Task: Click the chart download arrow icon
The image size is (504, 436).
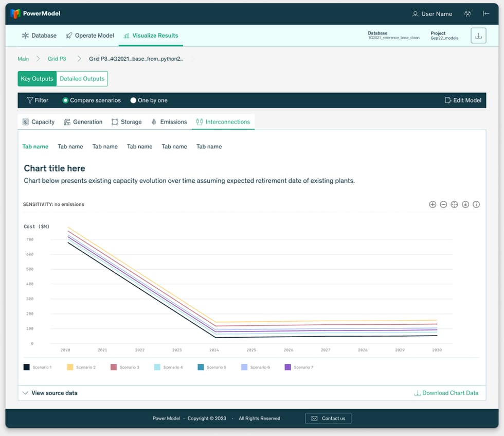Action: [465, 204]
